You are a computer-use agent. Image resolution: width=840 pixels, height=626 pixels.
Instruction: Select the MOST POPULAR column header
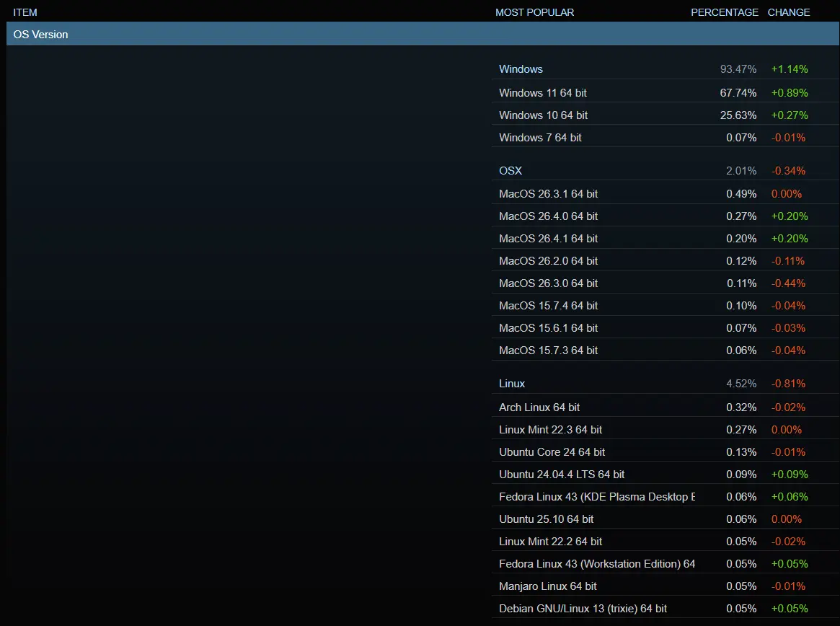(534, 12)
